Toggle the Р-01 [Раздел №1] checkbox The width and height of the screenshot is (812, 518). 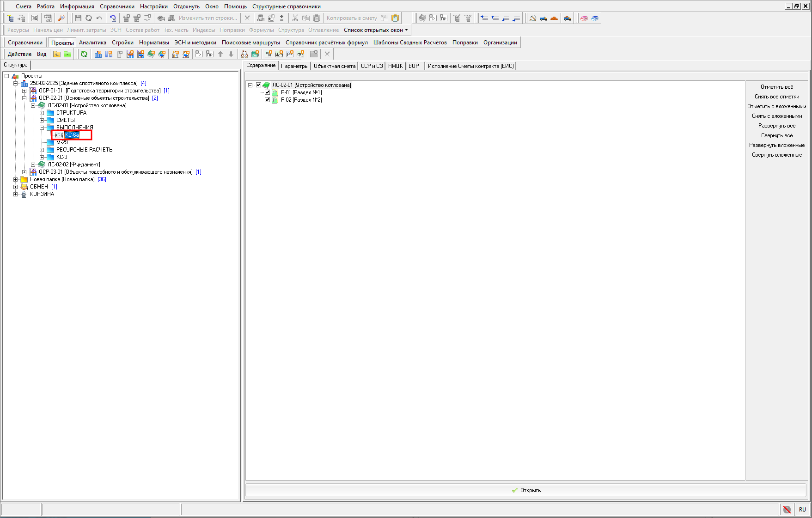267,92
